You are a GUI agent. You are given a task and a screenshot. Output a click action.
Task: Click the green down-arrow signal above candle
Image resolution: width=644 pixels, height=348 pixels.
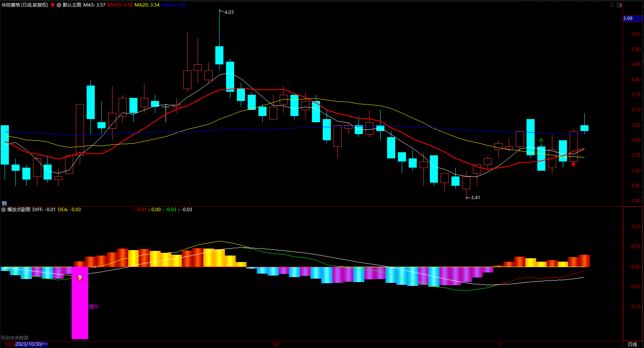pos(541,141)
